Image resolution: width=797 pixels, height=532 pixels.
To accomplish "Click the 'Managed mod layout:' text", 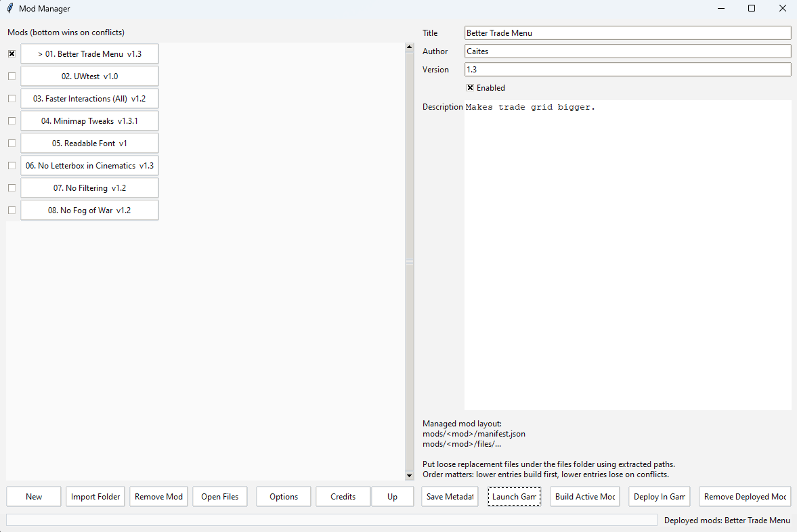I will (x=462, y=424).
